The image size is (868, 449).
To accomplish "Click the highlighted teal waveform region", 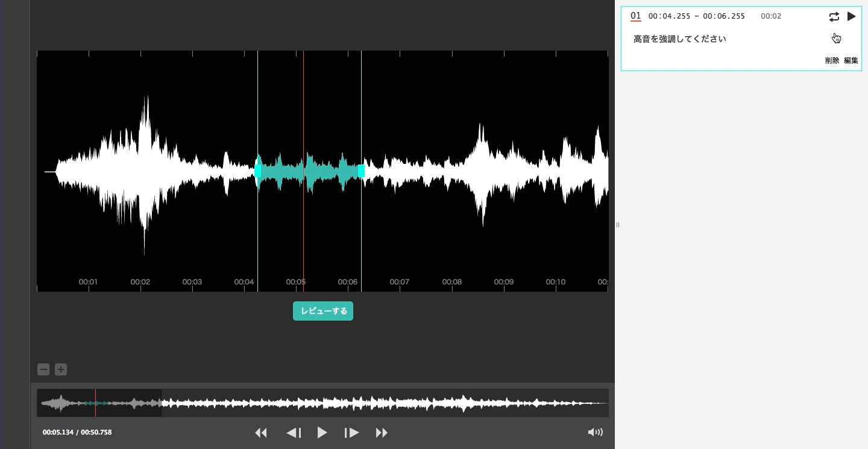I will point(309,171).
